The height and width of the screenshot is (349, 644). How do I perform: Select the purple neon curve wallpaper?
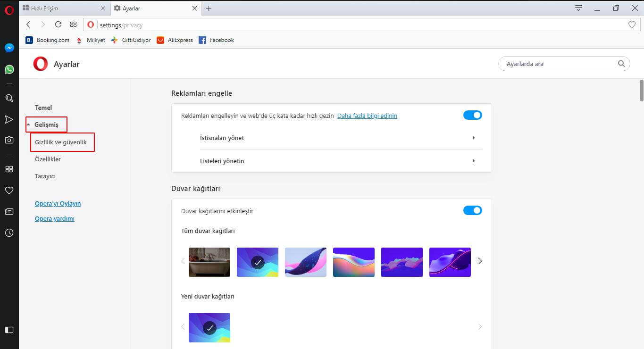(450, 262)
